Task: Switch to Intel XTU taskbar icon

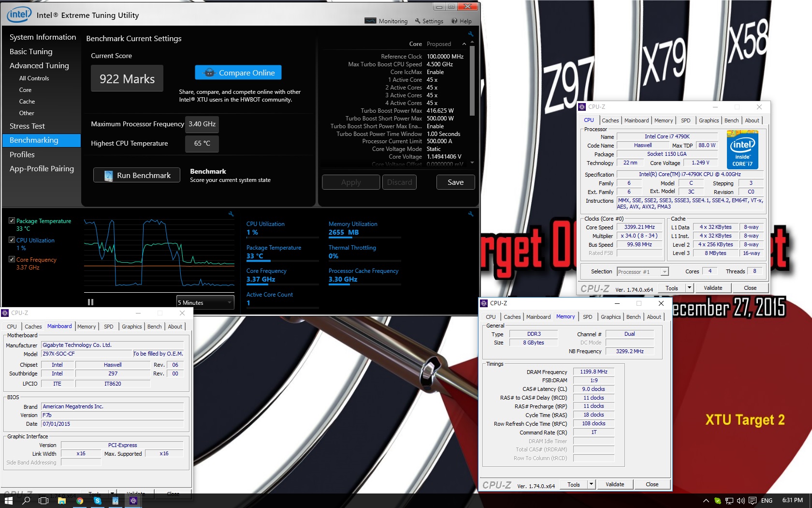Action: pyautogui.click(x=116, y=501)
